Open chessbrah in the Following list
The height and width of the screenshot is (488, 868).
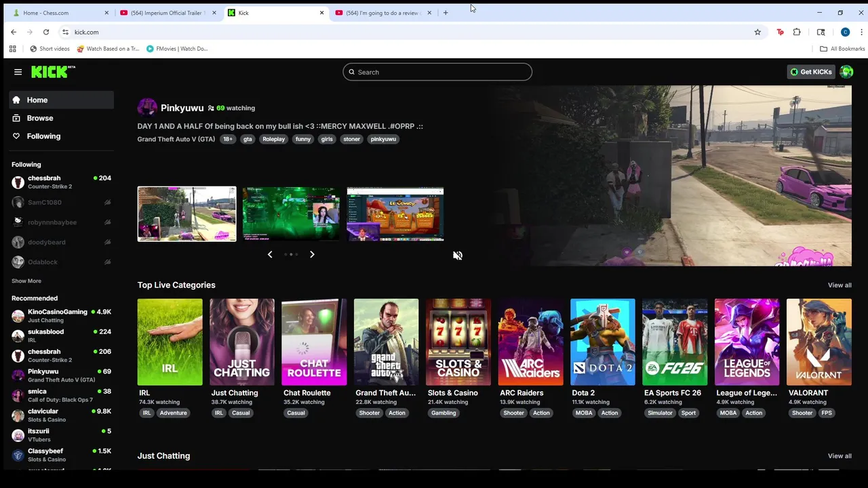click(62, 182)
